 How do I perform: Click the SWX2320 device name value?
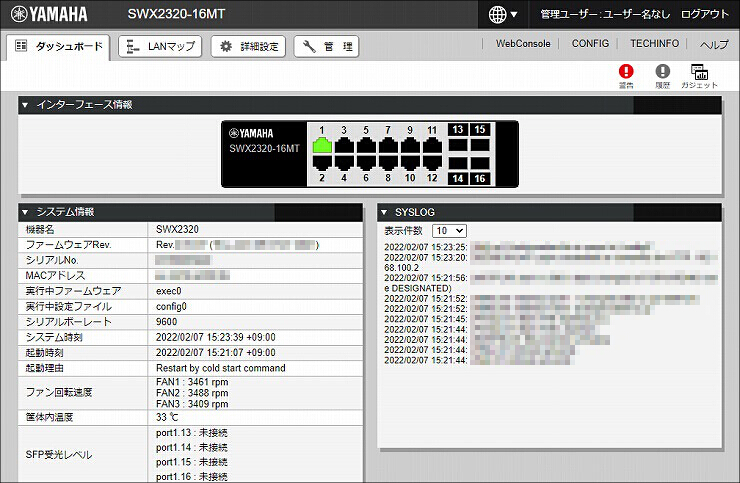177,229
